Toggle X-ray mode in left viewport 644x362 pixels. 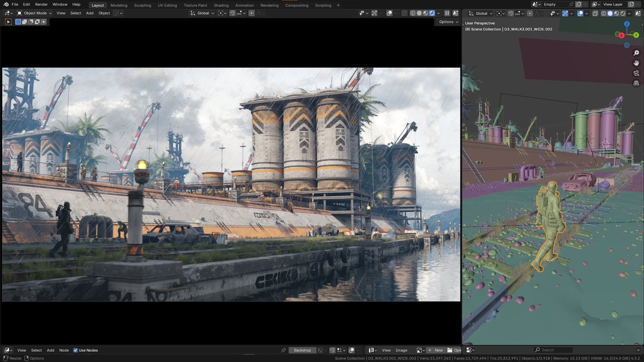[x=404, y=13]
